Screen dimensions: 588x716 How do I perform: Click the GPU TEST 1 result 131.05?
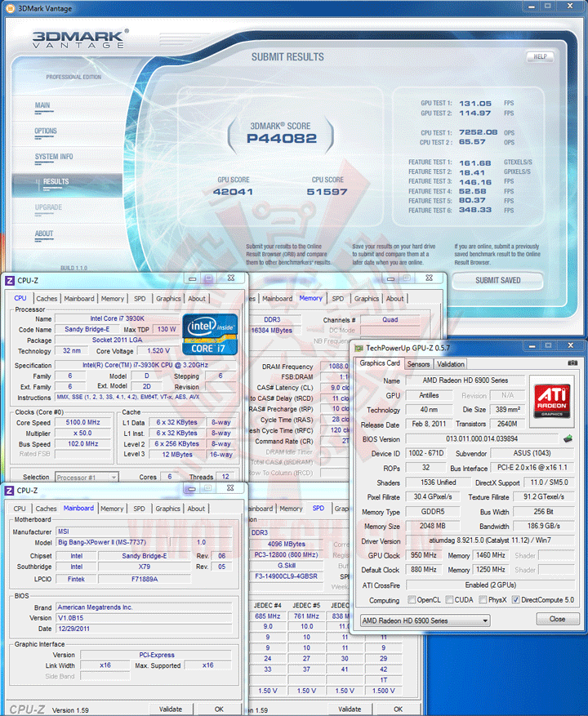pyautogui.click(x=475, y=104)
